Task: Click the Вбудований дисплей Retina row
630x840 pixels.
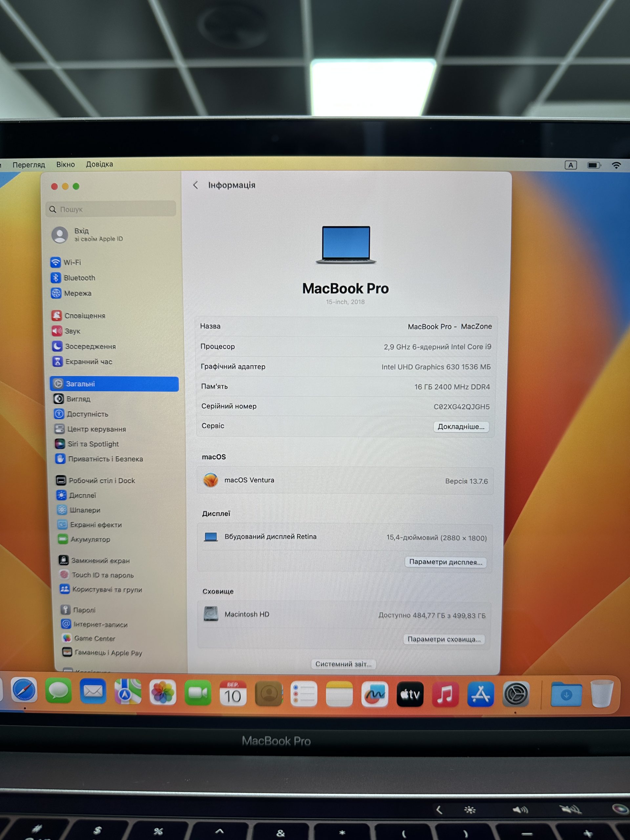Action: [x=345, y=537]
